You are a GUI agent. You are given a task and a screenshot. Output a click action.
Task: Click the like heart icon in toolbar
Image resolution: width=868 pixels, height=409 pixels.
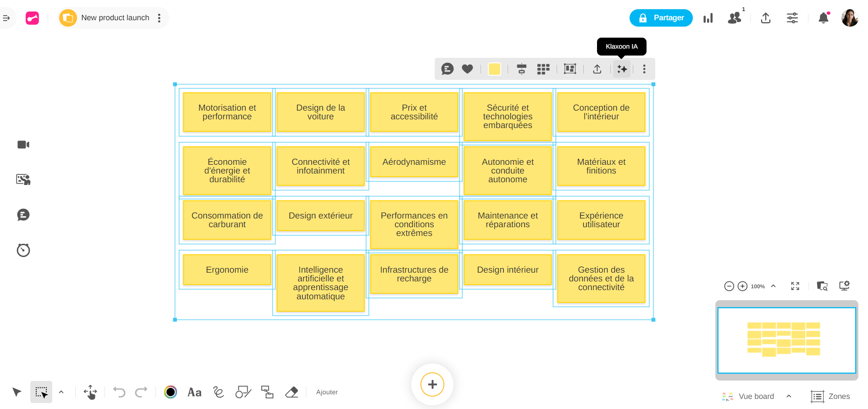coord(467,69)
